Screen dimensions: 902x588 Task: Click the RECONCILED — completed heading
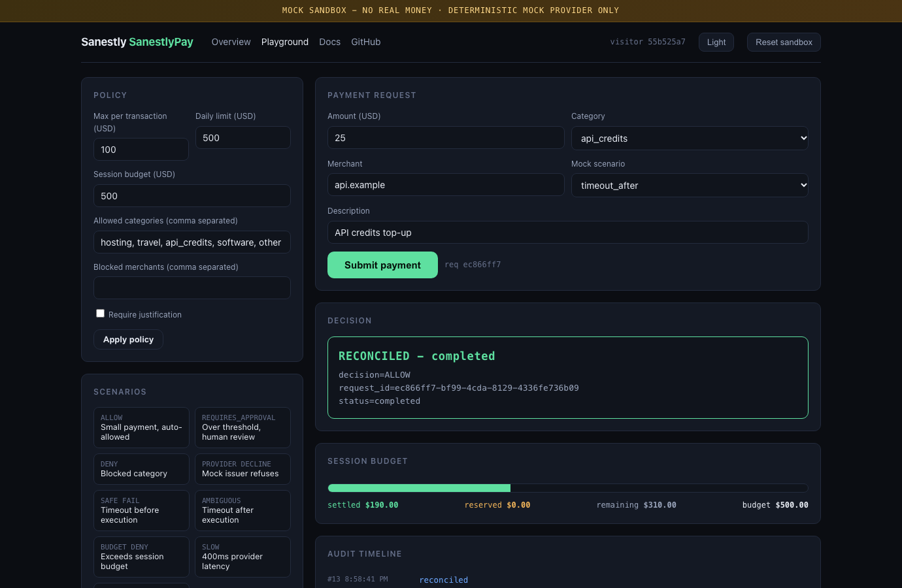pyautogui.click(x=416, y=356)
